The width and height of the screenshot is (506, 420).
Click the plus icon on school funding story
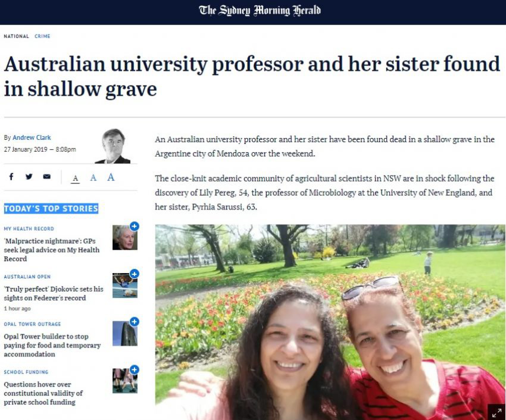[x=134, y=369]
